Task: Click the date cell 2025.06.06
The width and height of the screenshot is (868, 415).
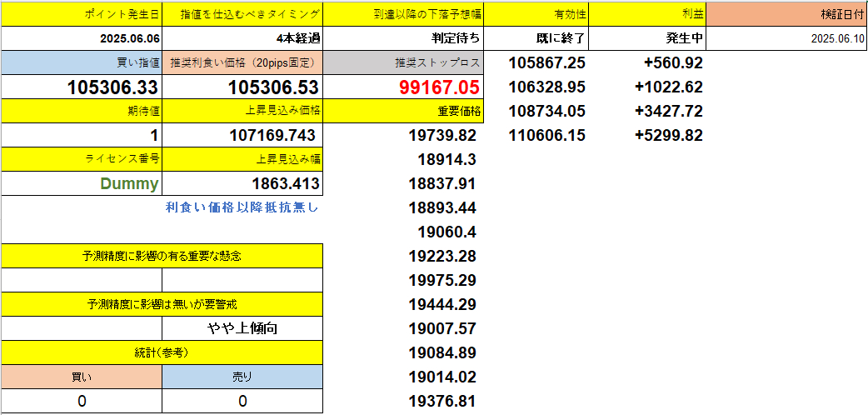Action: [82, 39]
